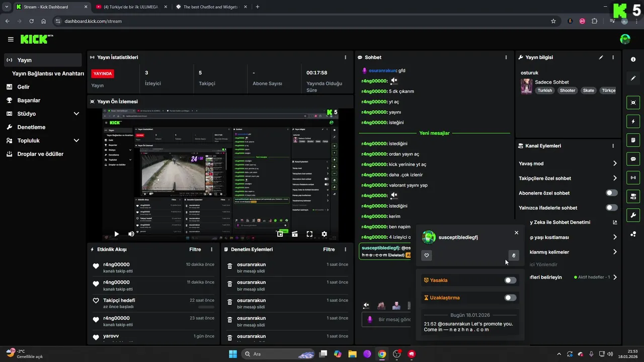644x362 pixels.
Task: Open the Kanal Eylemleri three-dot menu
Action: 613,146
